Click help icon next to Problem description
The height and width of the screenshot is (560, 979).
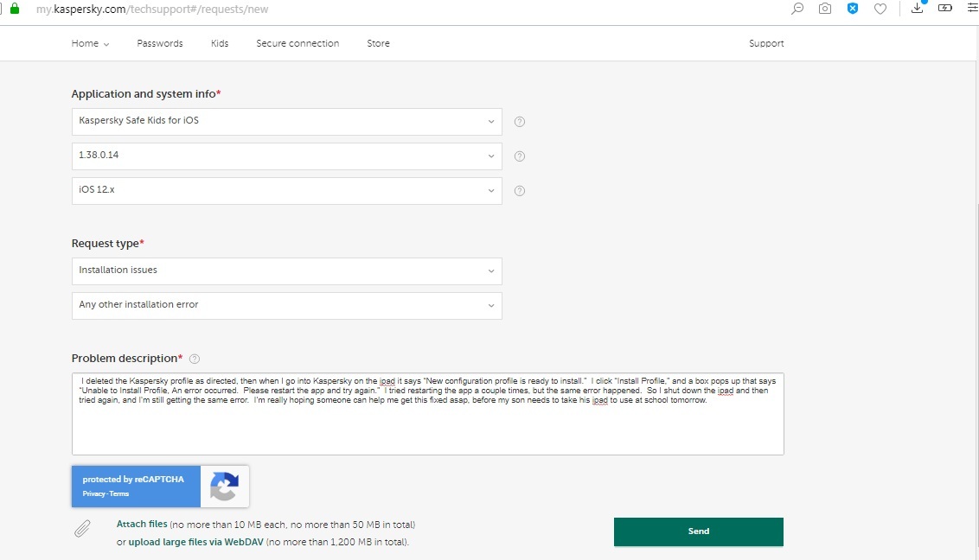tap(195, 359)
